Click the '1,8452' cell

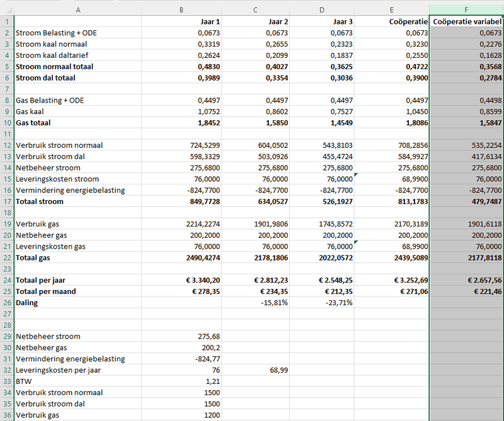tap(181, 123)
